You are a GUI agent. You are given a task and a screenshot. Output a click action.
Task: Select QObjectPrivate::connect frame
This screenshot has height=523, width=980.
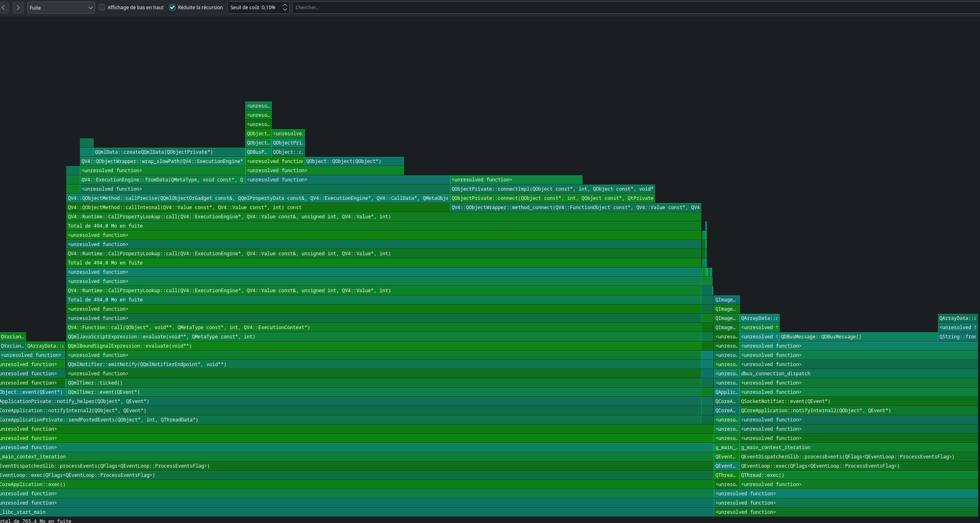(552, 198)
